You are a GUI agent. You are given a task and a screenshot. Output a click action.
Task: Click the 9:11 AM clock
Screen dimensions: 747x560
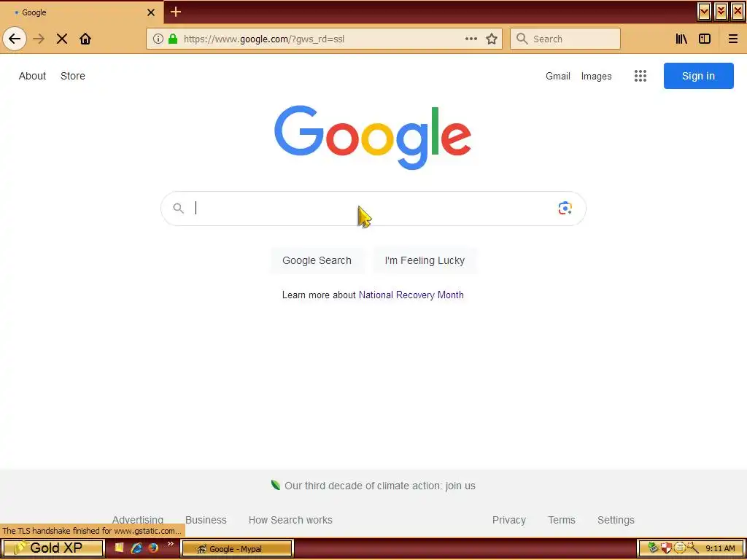point(720,548)
